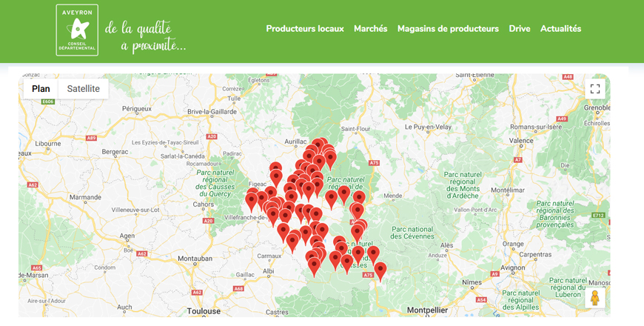Image resolution: width=644 pixels, height=326 pixels.
Task: Switch map to Satellite view
Action: [84, 89]
